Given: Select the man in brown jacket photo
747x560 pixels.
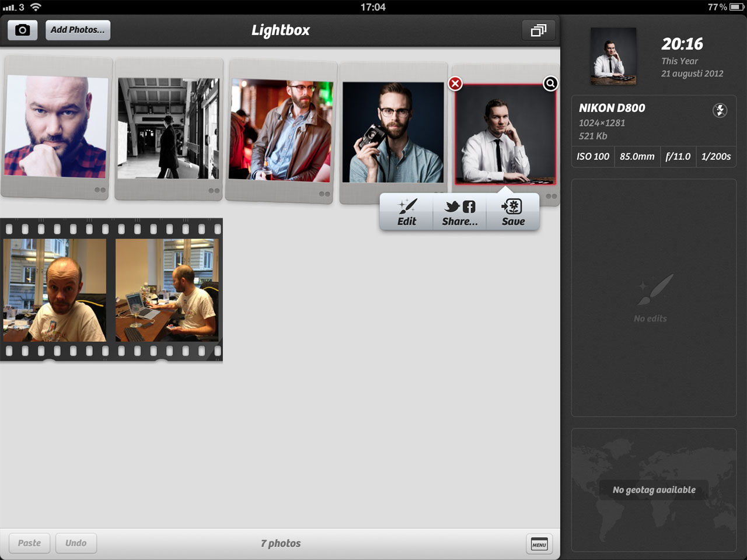Looking at the screenshot, I should pos(281,130).
